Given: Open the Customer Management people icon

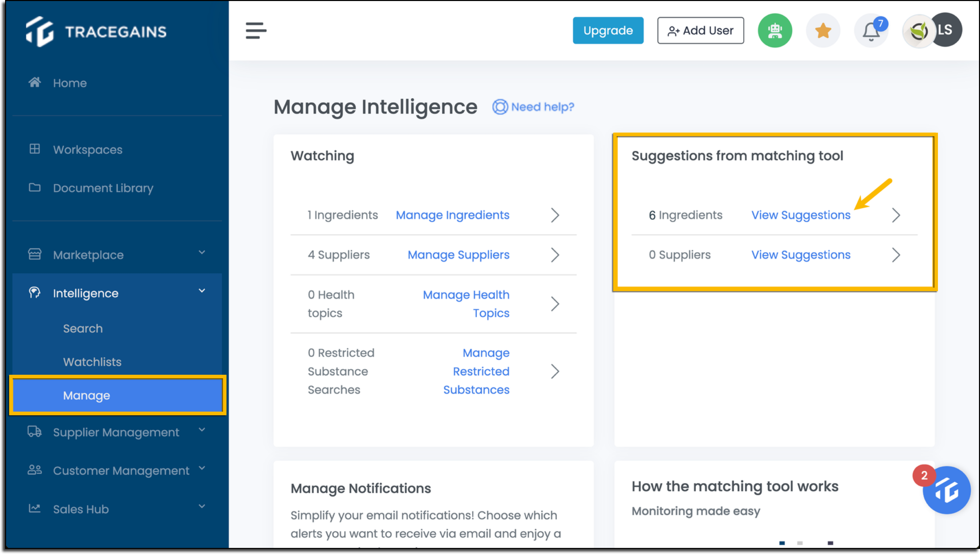Looking at the screenshot, I should [35, 470].
